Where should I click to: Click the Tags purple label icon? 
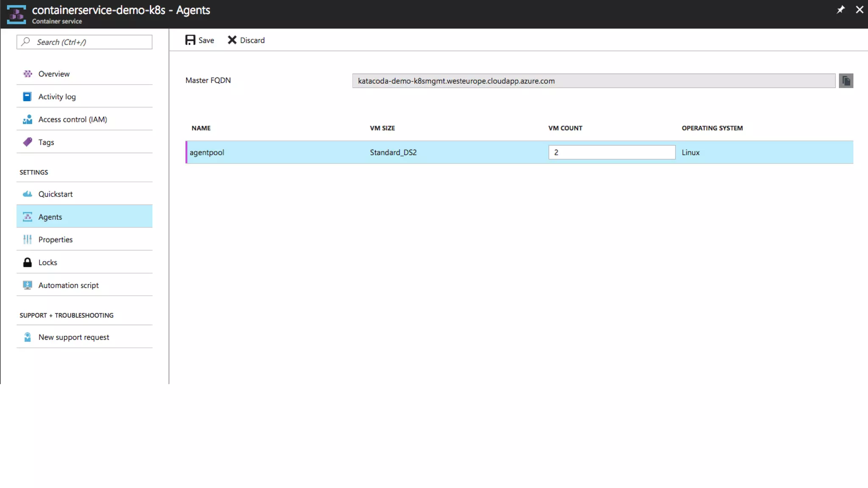[28, 142]
